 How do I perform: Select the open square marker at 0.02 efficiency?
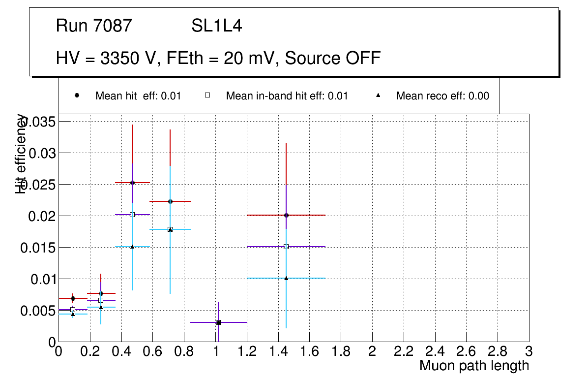click(132, 215)
